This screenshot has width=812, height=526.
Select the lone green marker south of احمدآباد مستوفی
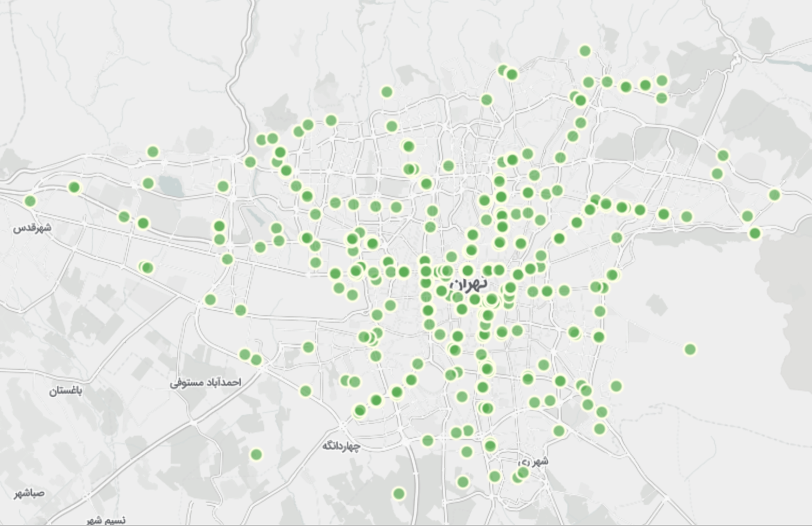point(256,454)
